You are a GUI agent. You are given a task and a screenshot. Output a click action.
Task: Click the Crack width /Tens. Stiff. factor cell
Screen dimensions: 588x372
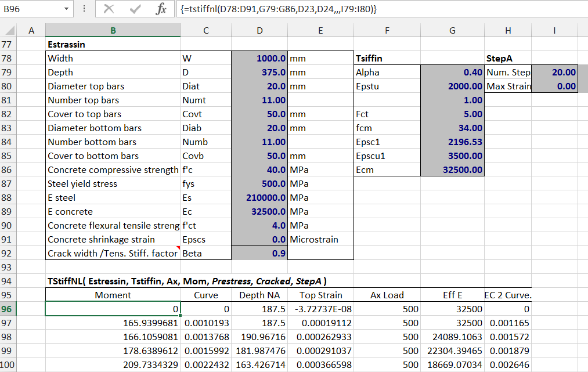(x=113, y=254)
